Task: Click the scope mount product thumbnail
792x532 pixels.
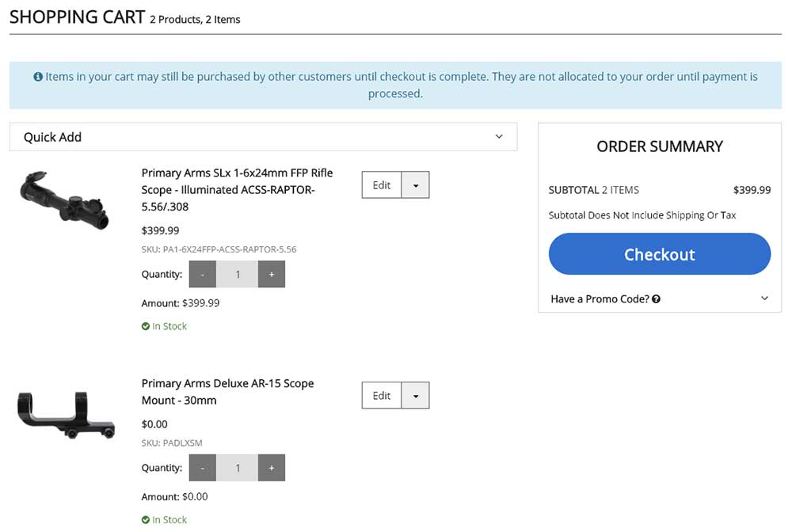Action: point(67,414)
